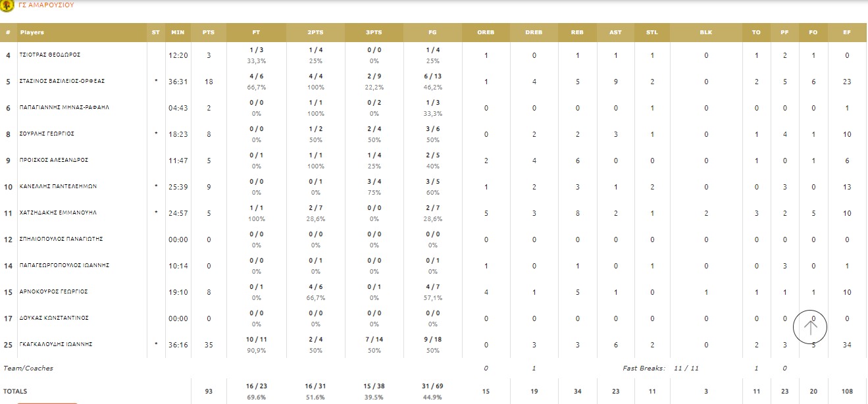Click the ΓΣ ΑΜΑΡΟΥΣΙΟΥ team logo
This screenshot has width=868, height=404.
(x=7, y=5)
